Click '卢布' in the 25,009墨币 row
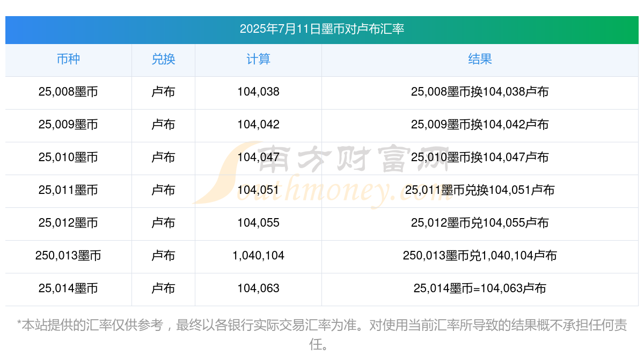Screen dimensions: 644x361 [163, 125]
